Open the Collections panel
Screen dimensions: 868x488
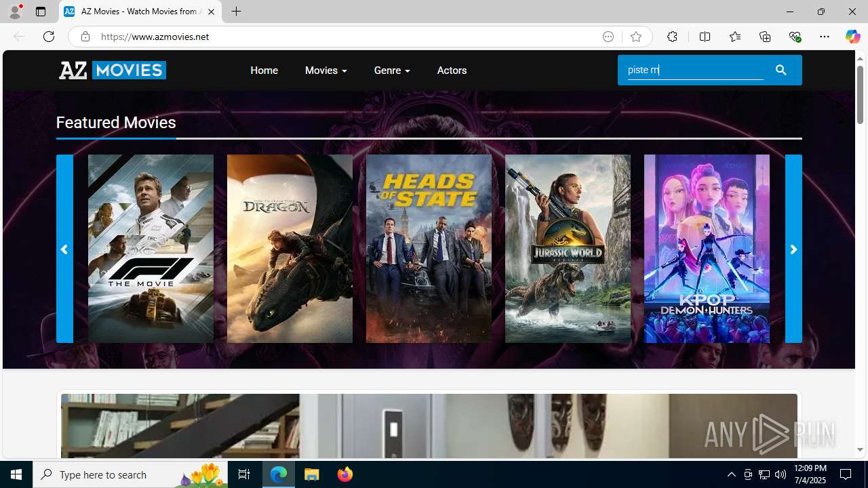(765, 37)
